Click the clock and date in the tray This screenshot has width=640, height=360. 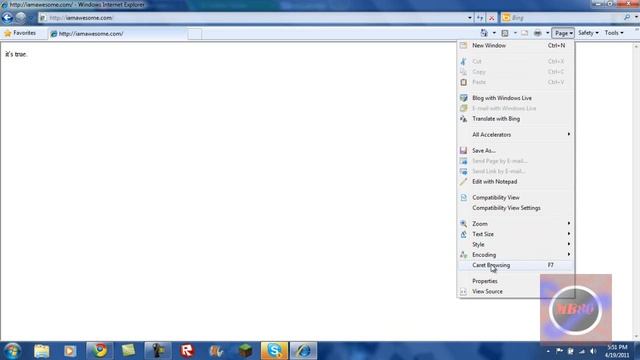click(x=617, y=351)
